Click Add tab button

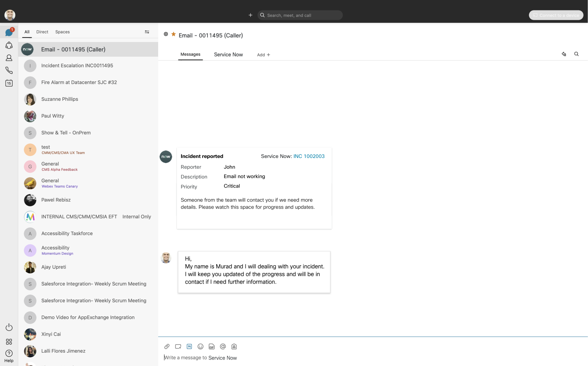pyautogui.click(x=264, y=55)
